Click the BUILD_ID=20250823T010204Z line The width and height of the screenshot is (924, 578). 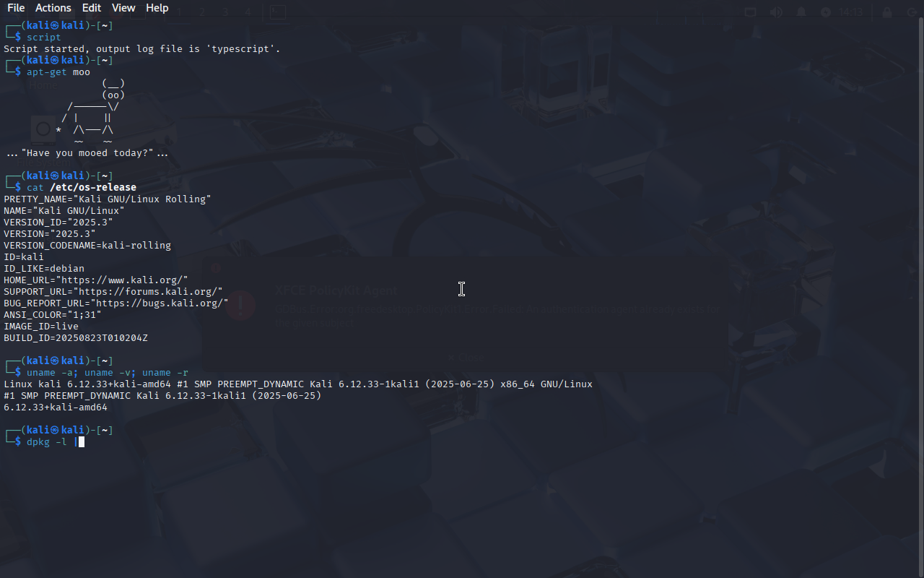point(76,337)
